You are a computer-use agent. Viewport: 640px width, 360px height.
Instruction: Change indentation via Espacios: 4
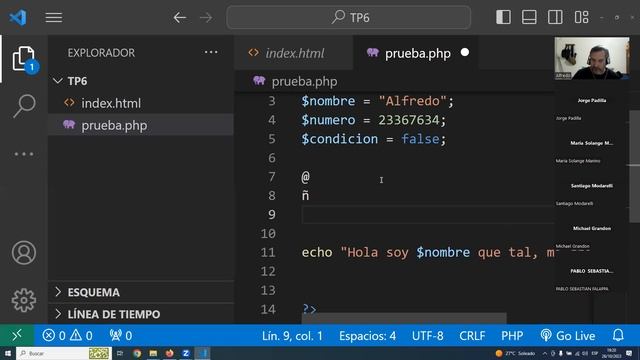click(367, 336)
